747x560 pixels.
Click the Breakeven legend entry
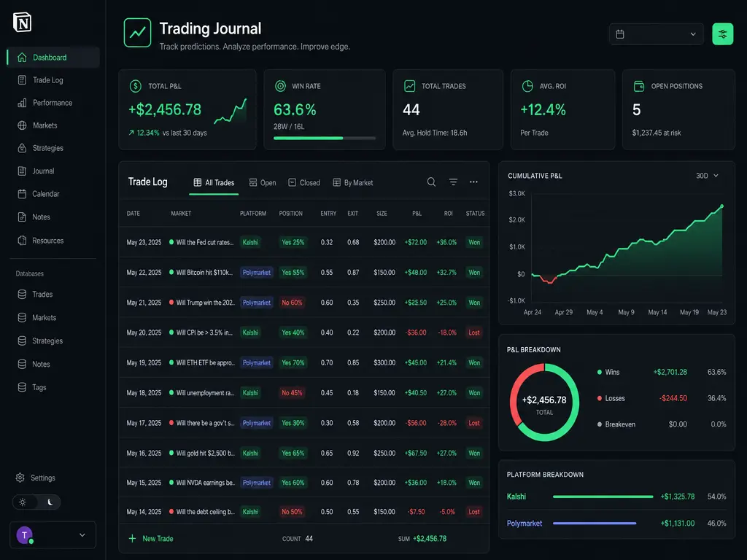(x=662, y=424)
